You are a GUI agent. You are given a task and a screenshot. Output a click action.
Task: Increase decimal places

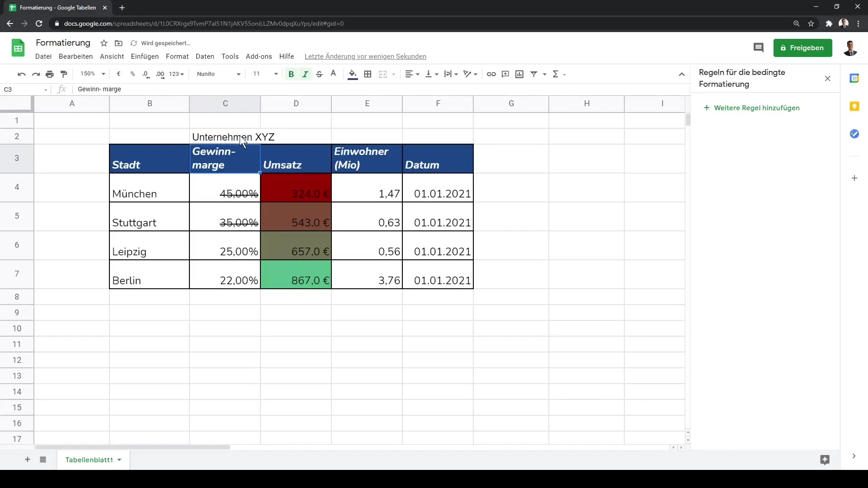[x=160, y=74]
